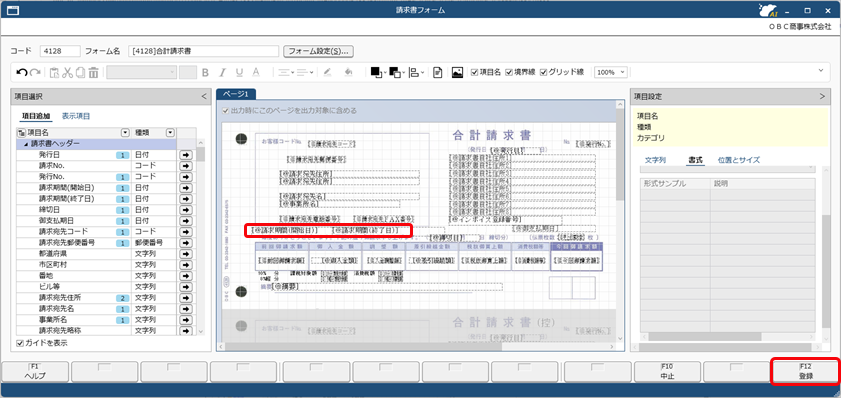Open the 書式 settings tab
841x398 pixels.
(x=695, y=160)
